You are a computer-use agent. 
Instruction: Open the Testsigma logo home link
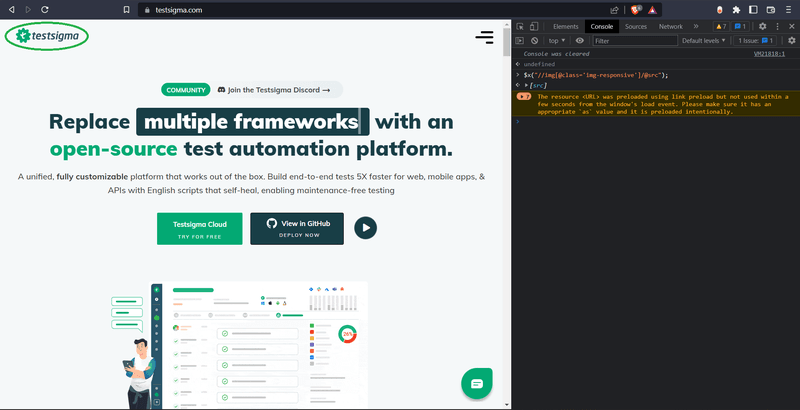(x=47, y=36)
